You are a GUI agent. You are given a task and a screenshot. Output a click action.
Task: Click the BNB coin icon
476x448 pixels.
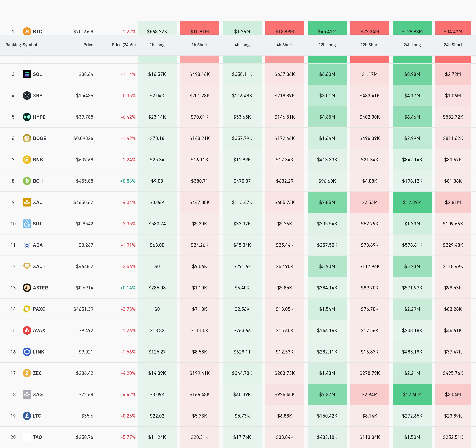click(27, 159)
